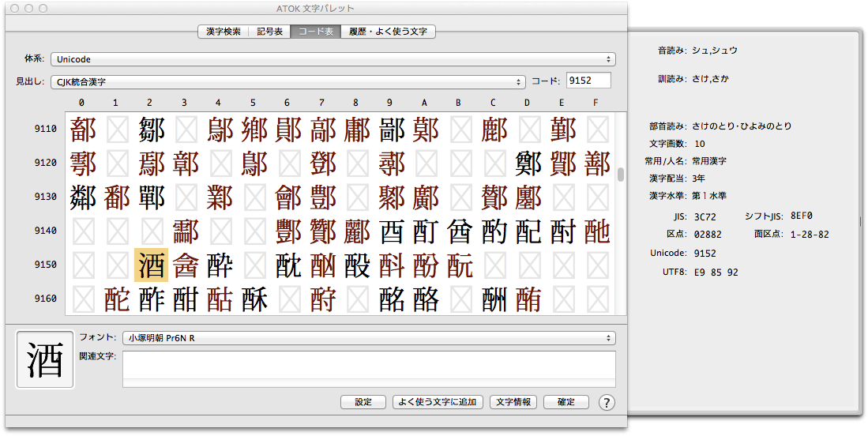Select character 酩 in row 9160
868x436 pixels.
(392, 299)
